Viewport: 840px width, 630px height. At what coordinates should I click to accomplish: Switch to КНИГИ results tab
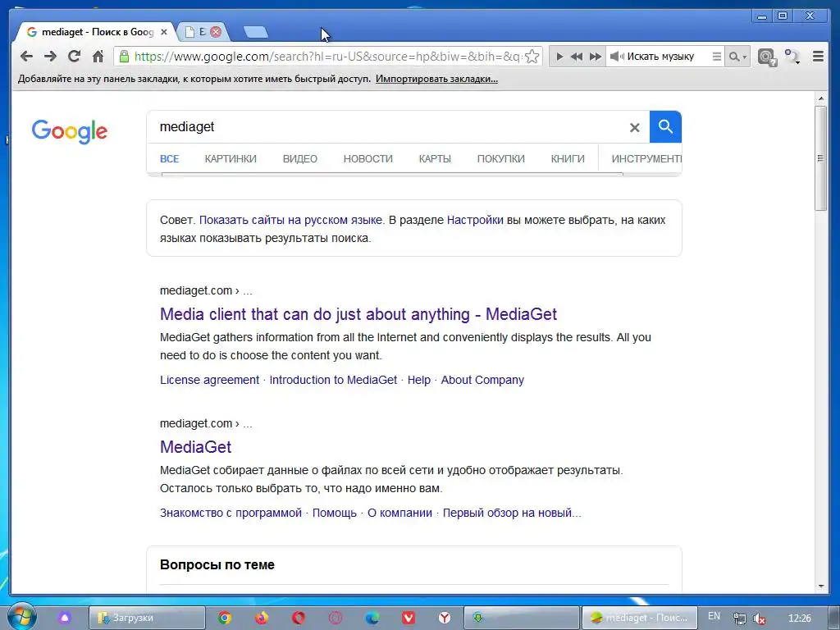(568, 159)
